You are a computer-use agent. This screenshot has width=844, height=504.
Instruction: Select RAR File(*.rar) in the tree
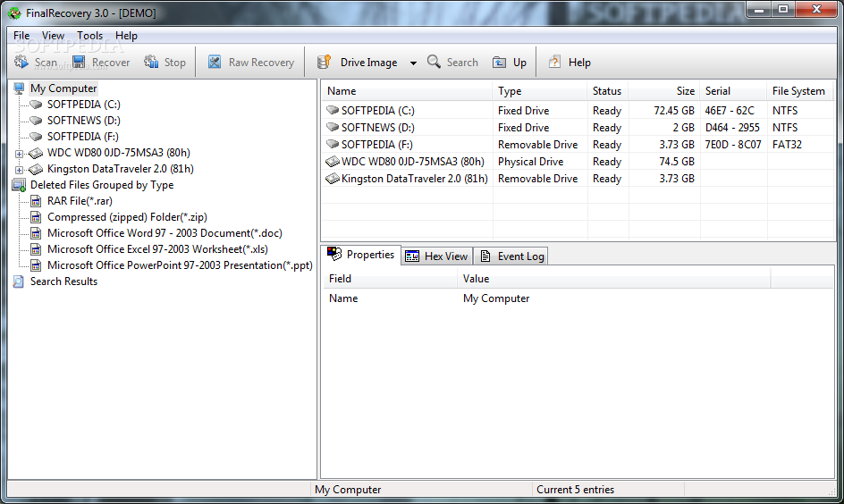[x=80, y=201]
